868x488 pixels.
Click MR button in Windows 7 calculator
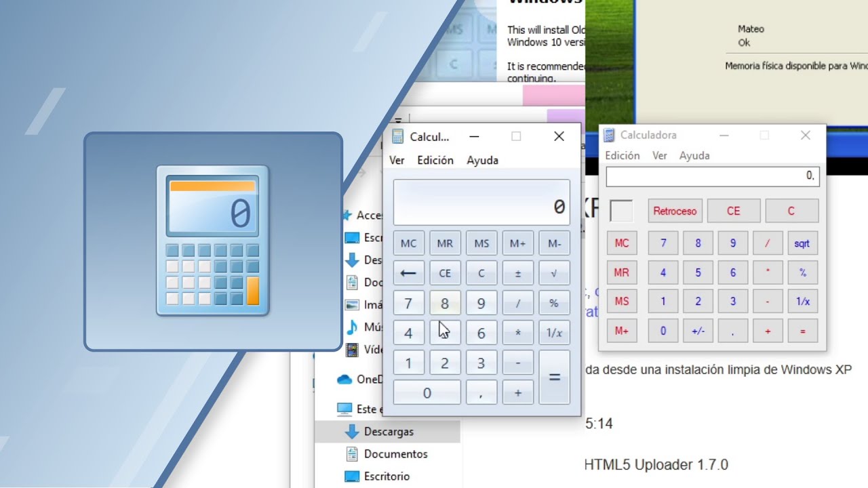pos(445,243)
